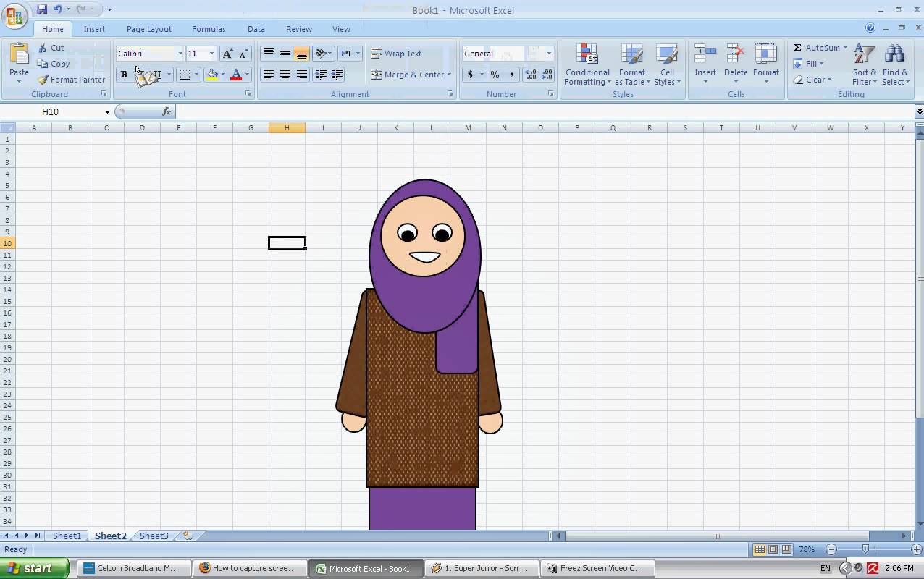Click the Format Painter tool
The width and height of the screenshot is (924, 579).
[x=71, y=80]
